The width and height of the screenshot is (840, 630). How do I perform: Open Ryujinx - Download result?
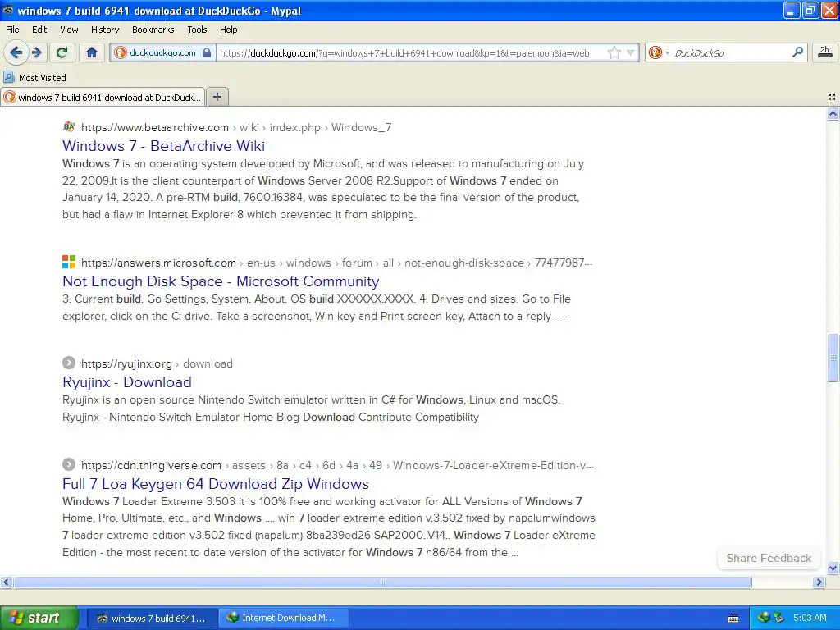click(x=127, y=382)
